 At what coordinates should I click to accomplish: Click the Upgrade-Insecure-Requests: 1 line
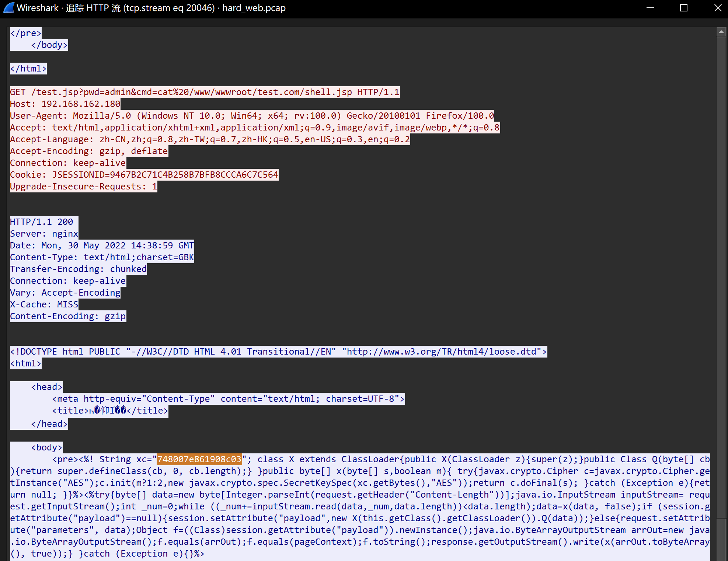point(84,187)
